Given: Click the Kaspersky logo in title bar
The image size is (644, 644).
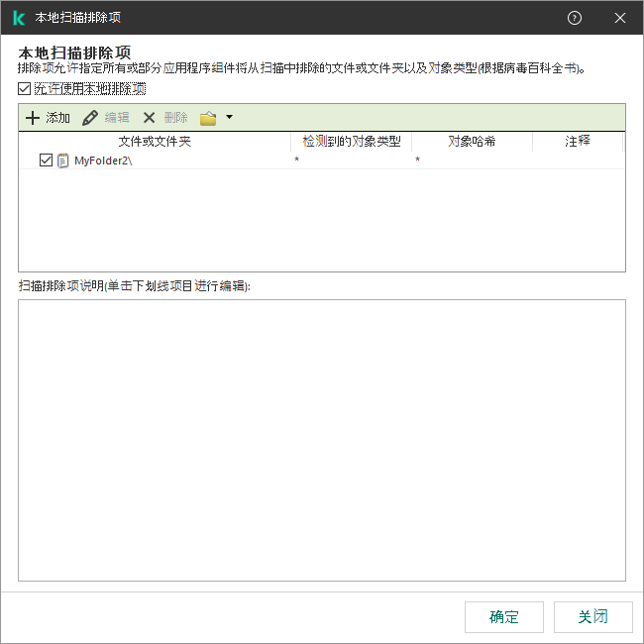Looking at the screenshot, I should [18, 18].
